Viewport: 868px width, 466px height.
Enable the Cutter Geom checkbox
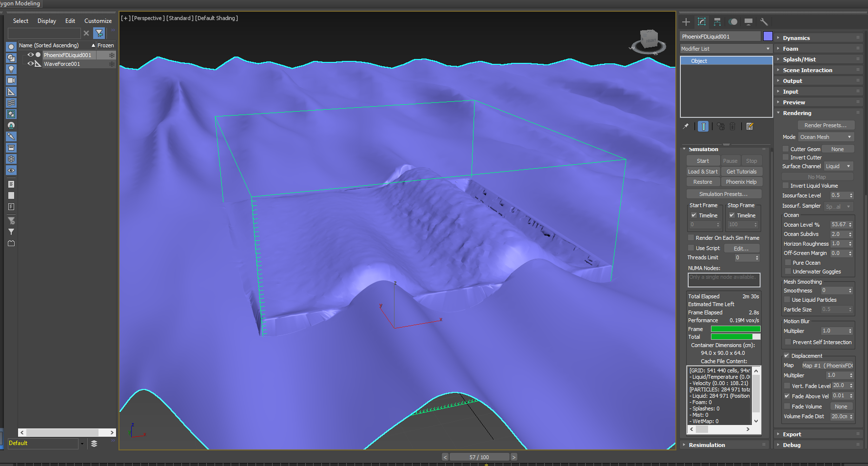coord(785,149)
